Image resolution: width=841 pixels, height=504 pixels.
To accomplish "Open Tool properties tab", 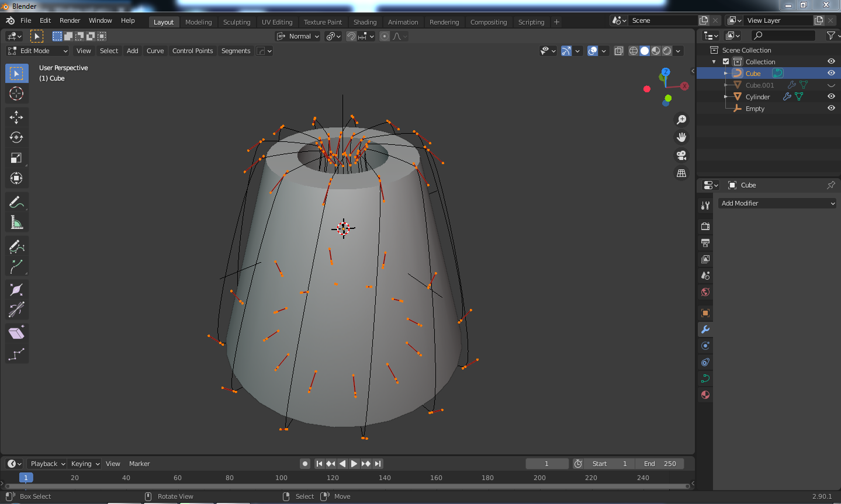I will [705, 205].
